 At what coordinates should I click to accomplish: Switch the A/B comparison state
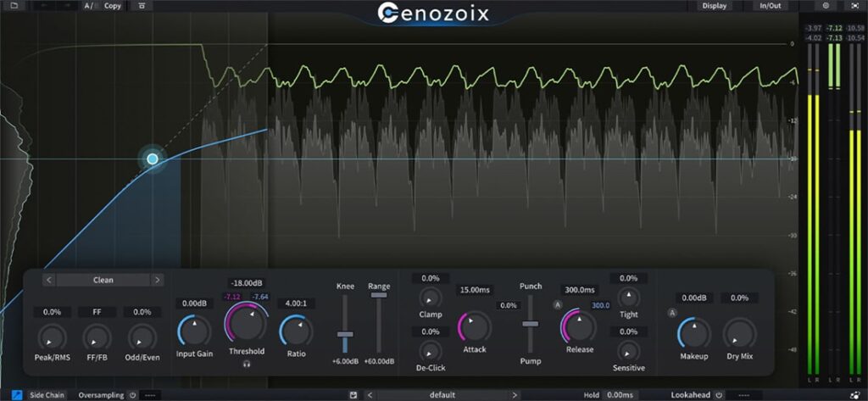[89, 6]
